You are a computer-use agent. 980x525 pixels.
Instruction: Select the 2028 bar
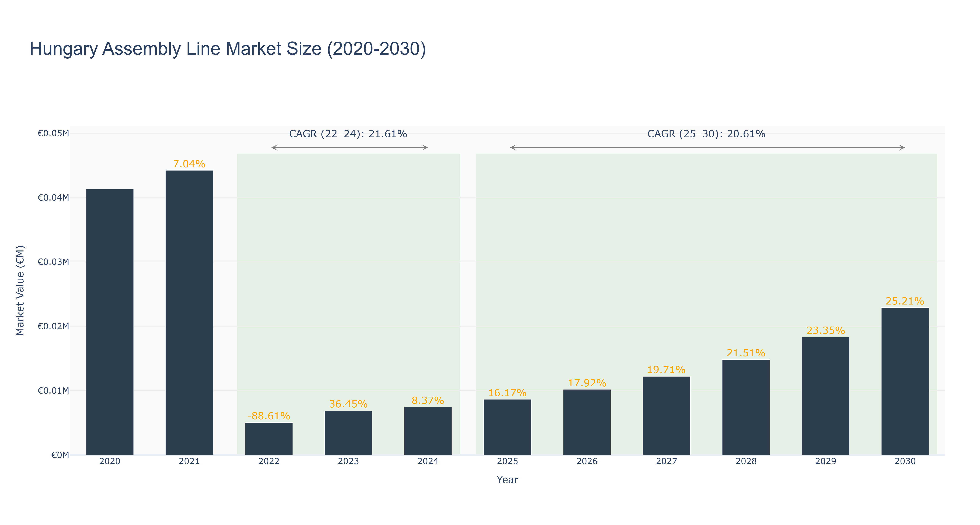[746, 407]
